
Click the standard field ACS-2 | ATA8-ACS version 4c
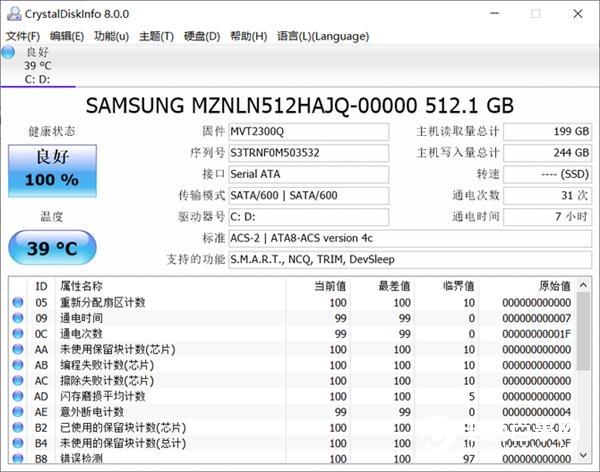(x=410, y=238)
